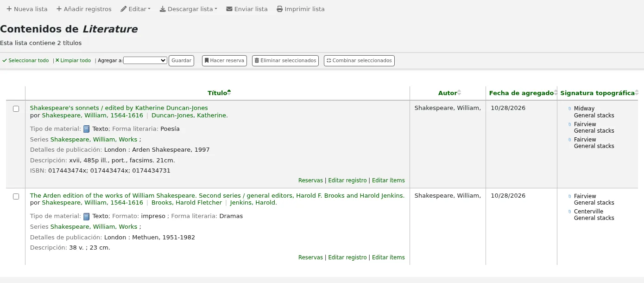Click Poesía literary form text

(170, 129)
